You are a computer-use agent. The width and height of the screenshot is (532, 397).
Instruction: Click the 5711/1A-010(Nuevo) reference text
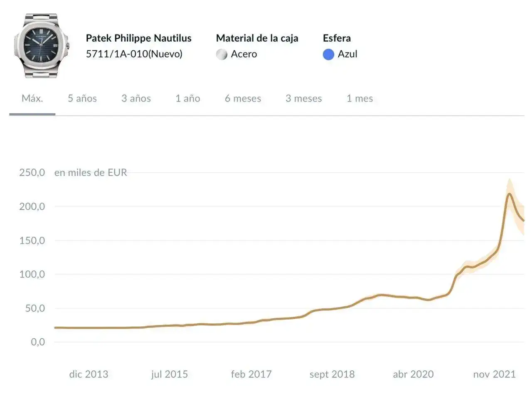tap(134, 54)
